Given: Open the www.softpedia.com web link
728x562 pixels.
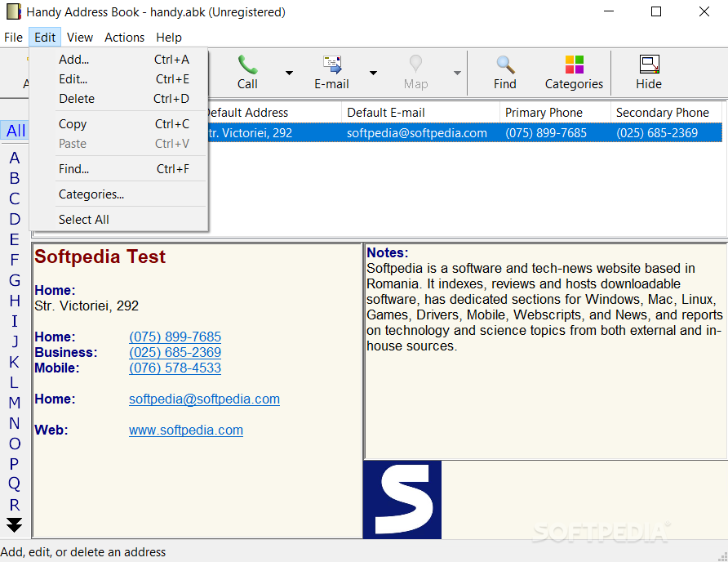Looking at the screenshot, I should point(186,430).
